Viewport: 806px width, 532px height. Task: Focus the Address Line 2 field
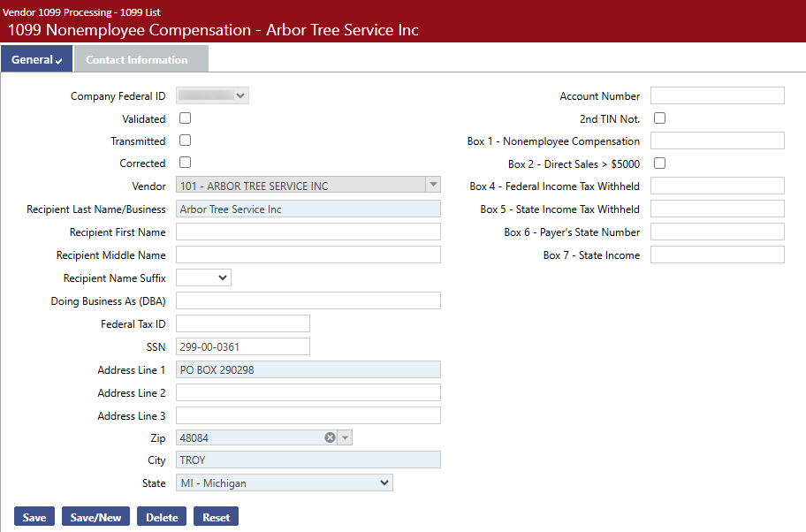(x=308, y=392)
